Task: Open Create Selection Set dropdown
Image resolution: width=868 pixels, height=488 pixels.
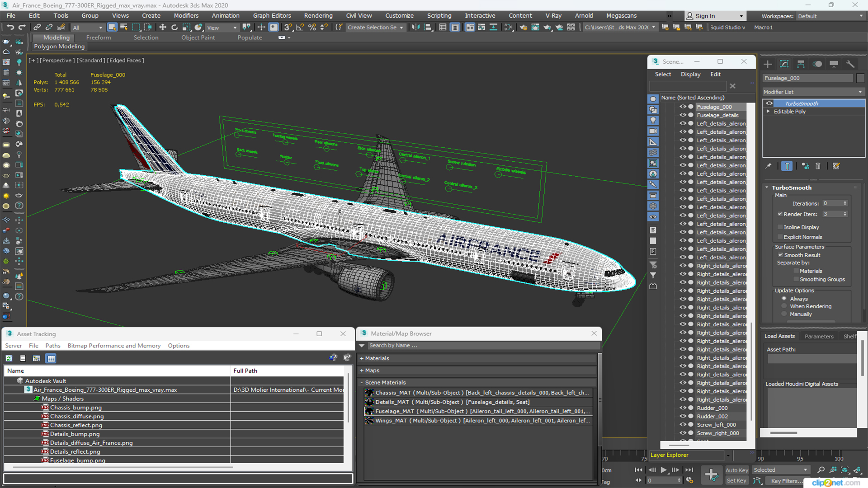Action: pos(375,28)
